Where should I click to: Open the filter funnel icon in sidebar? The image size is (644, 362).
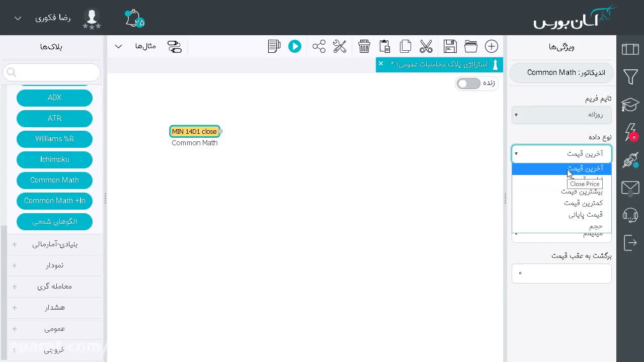pyautogui.click(x=630, y=77)
